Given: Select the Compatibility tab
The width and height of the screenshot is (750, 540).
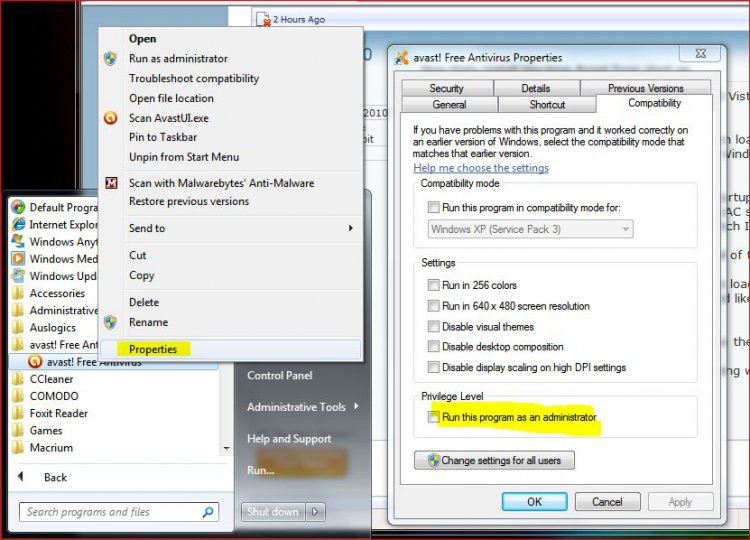Looking at the screenshot, I should click(x=654, y=103).
